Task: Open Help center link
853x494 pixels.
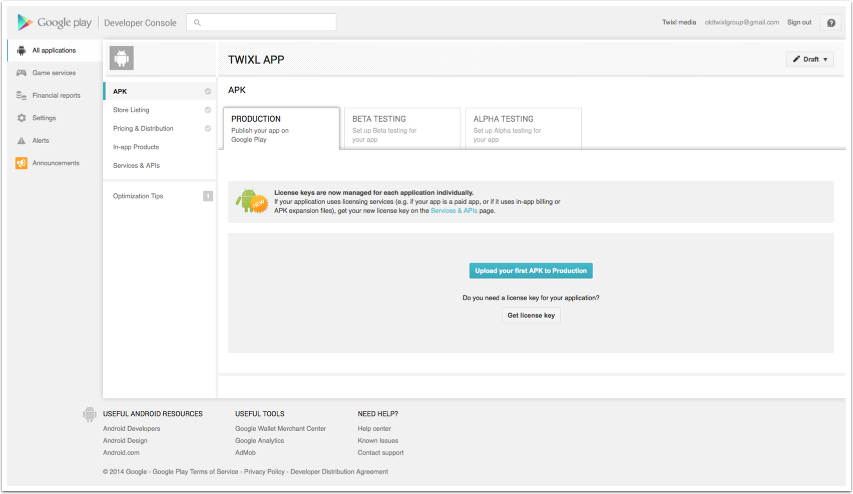Action: (x=374, y=429)
